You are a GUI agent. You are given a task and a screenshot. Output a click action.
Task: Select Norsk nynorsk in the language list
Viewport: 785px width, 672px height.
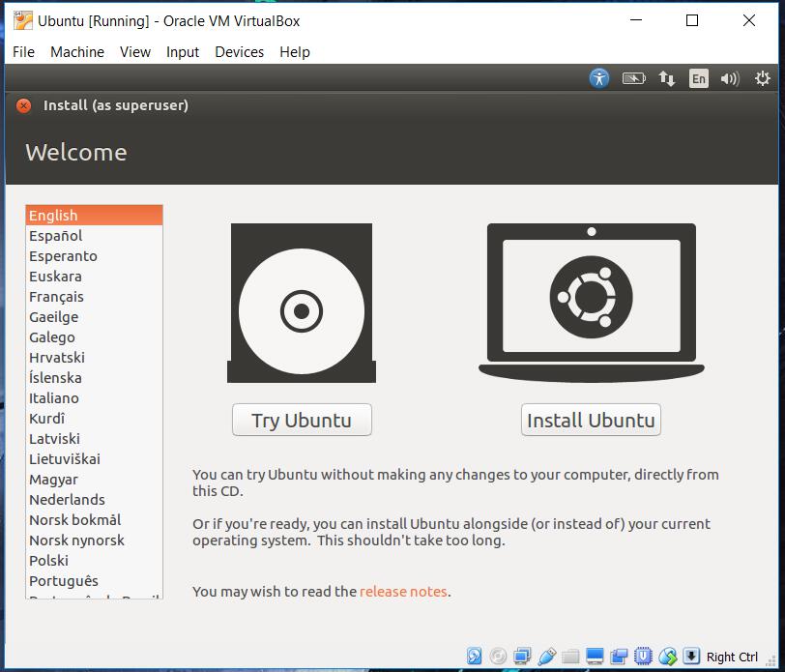(94, 541)
